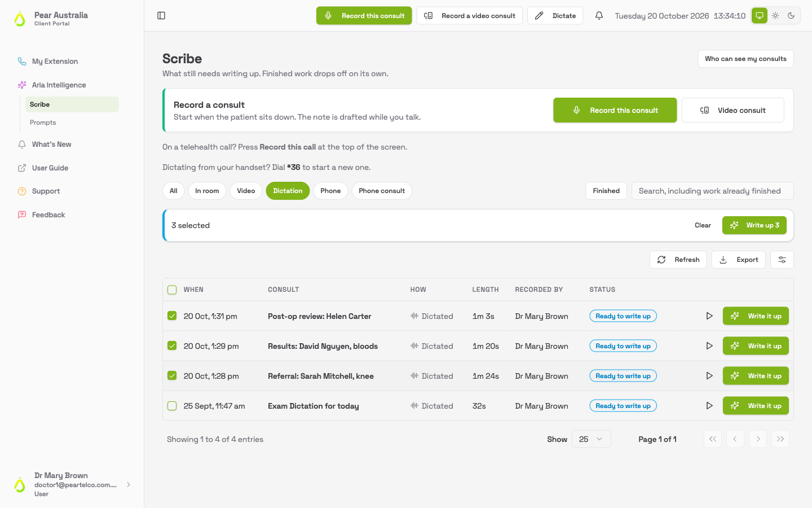Image resolution: width=812 pixels, height=508 pixels.
Task: Toggle the select-all header checkbox
Action: point(172,290)
